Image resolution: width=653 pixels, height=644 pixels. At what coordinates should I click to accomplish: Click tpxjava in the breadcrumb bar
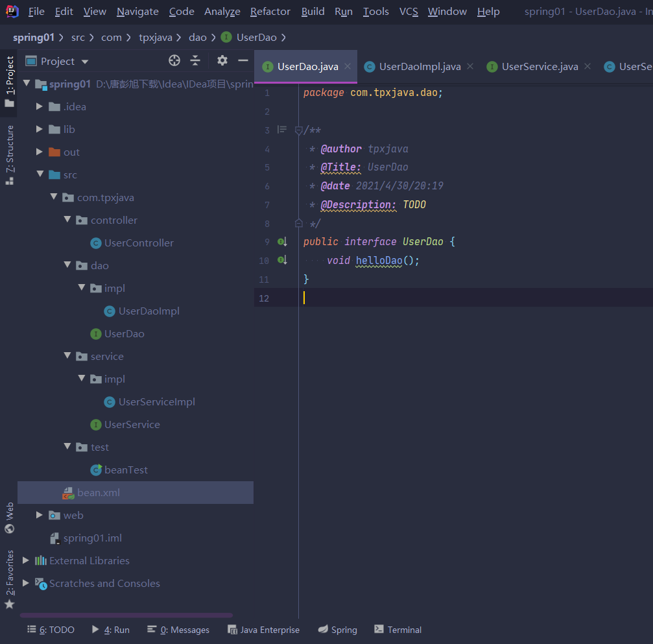[x=156, y=38]
